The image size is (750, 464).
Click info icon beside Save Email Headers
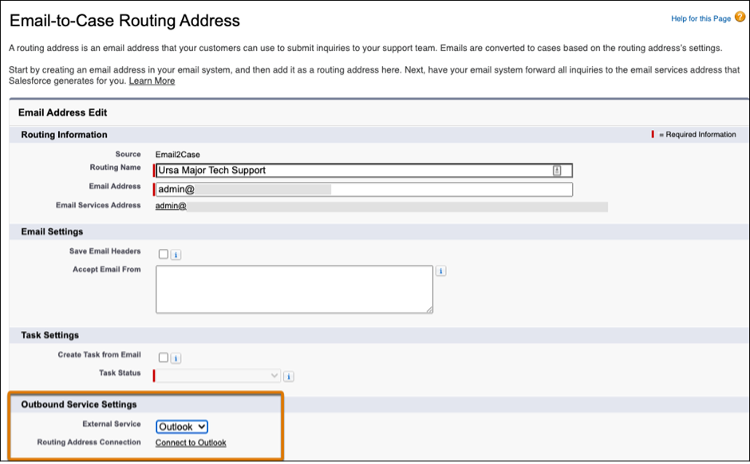click(176, 254)
